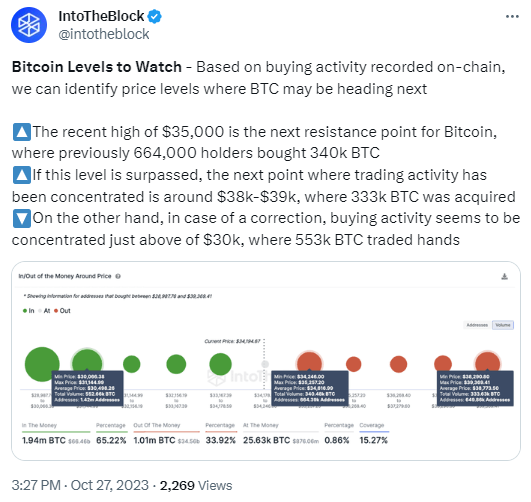Image resolution: width=531 pixels, height=502 pixels.
Task: Toggle the green In legend item
Action: 28,311
